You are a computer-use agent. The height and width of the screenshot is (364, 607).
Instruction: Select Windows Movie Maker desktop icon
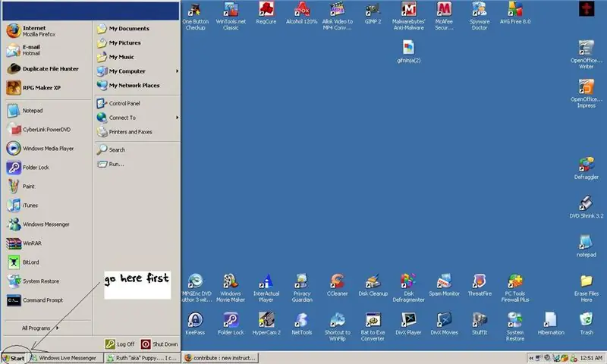click(x=231, y=288)
